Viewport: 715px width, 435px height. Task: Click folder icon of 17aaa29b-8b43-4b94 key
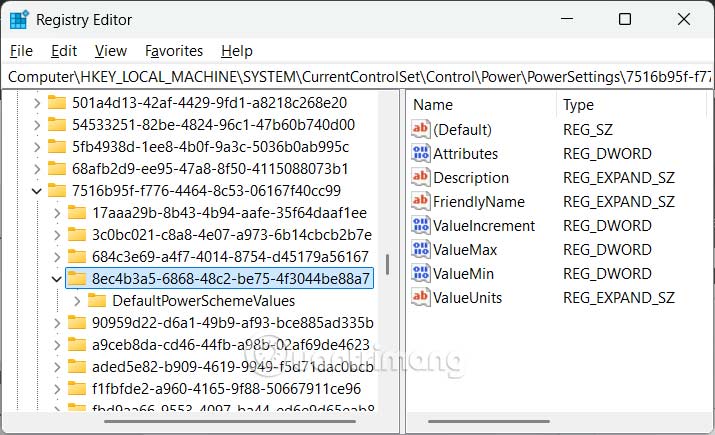click(x=77, y=212)
